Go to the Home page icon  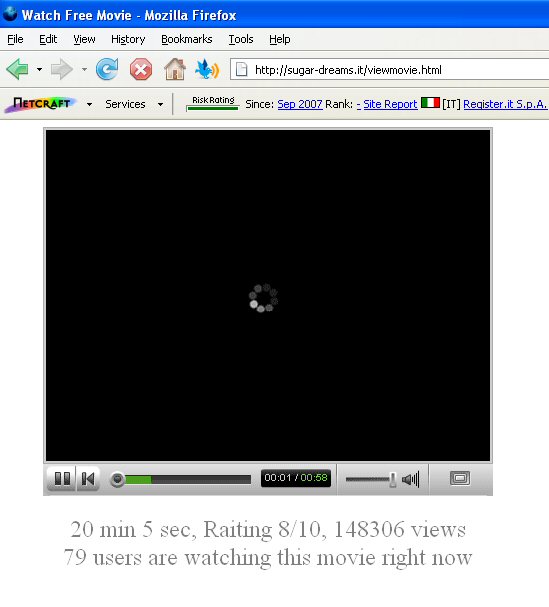click(x=175, y=69)
